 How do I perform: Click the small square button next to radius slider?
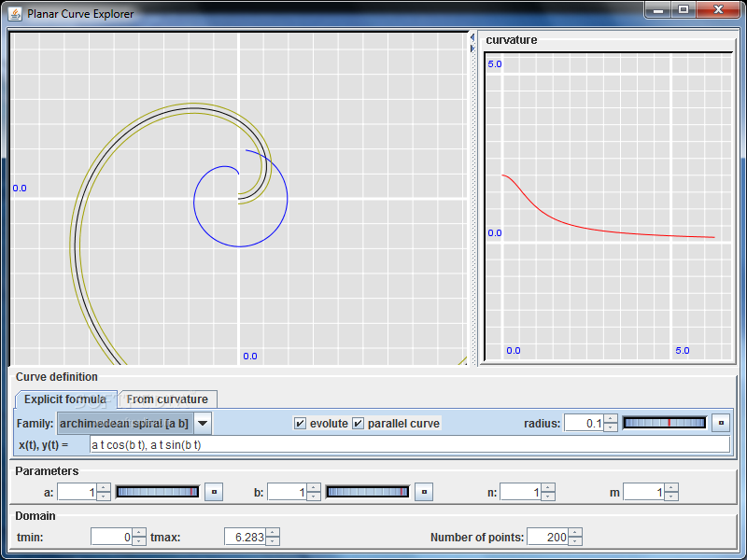click(x=721, y=423)
